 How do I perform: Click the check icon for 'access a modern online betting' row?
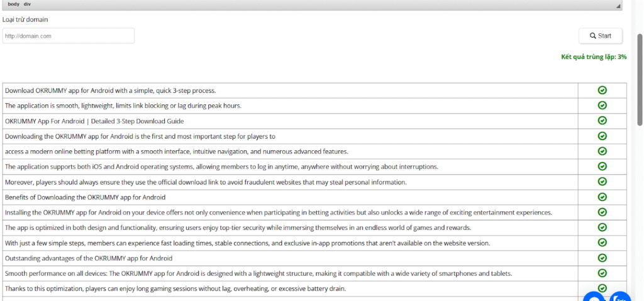pos(602,151)
